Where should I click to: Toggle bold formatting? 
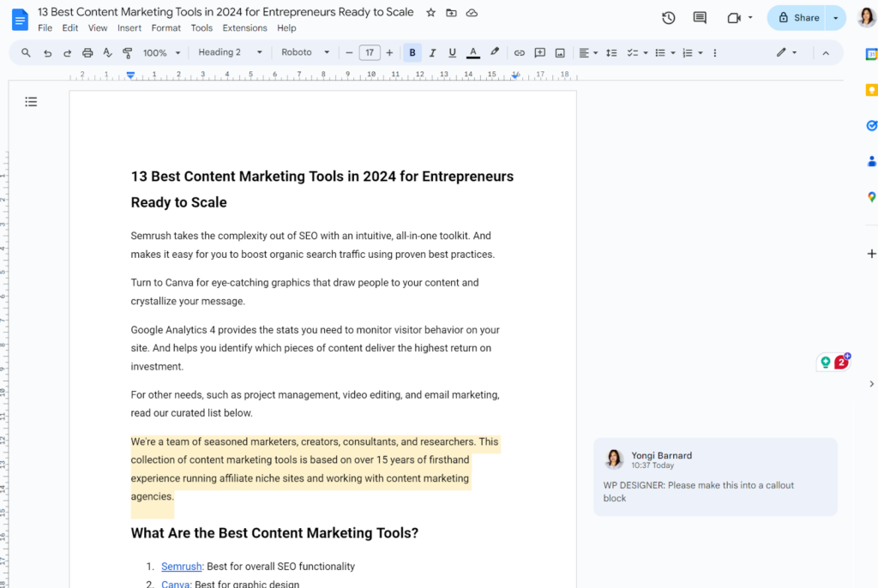tap(412, 53)
